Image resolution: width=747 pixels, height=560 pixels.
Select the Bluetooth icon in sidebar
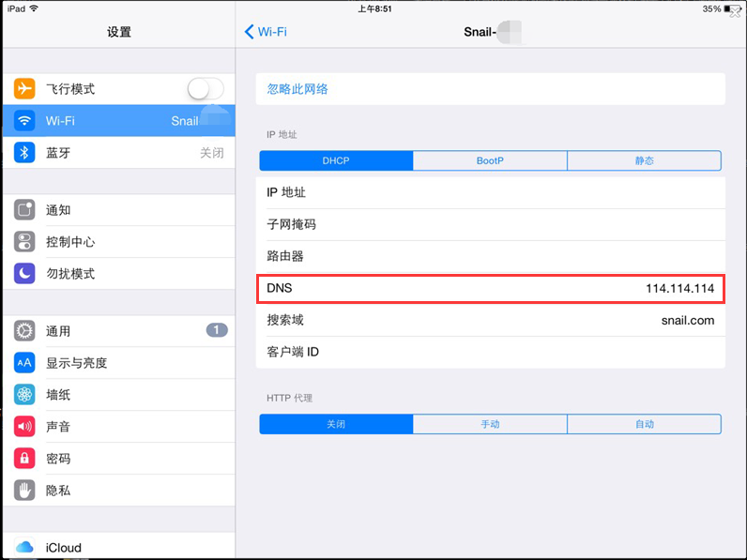pos(24,153)
